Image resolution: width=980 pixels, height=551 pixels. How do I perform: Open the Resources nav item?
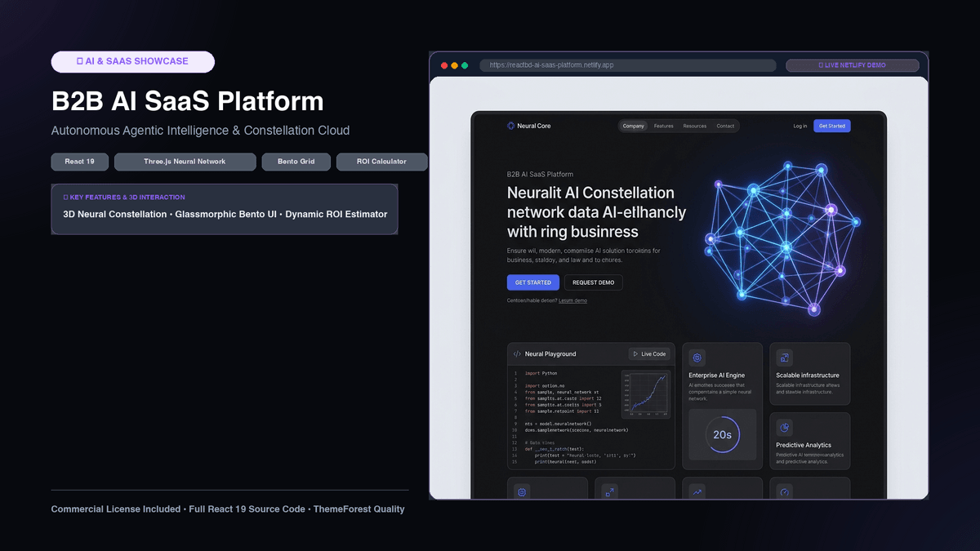point(695,126)
